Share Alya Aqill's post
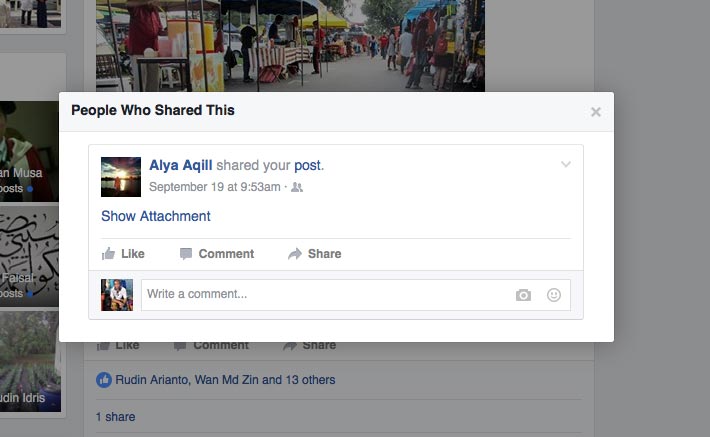Screen dimensions: 710x437 [314, 254]
